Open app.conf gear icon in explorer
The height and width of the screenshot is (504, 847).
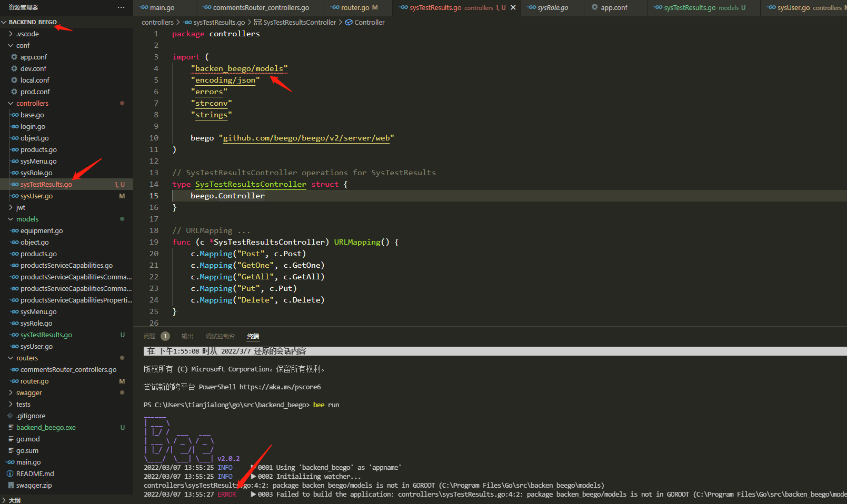[x=14, y=57]
